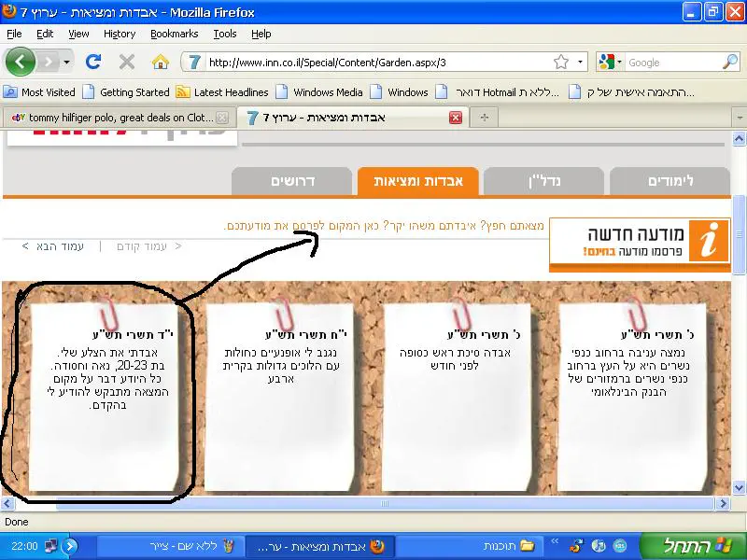
Task: Select the לימודים site tab
Action: (669, 181)
